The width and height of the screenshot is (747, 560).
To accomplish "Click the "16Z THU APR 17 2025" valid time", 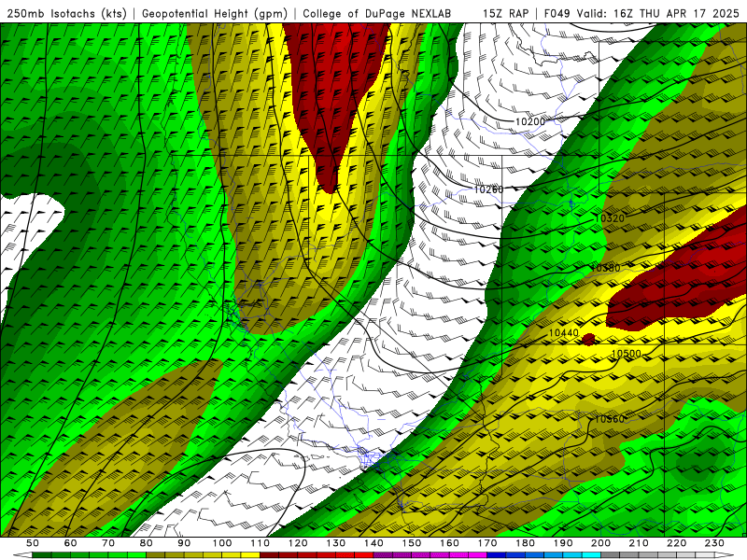I will pos(676,13).
